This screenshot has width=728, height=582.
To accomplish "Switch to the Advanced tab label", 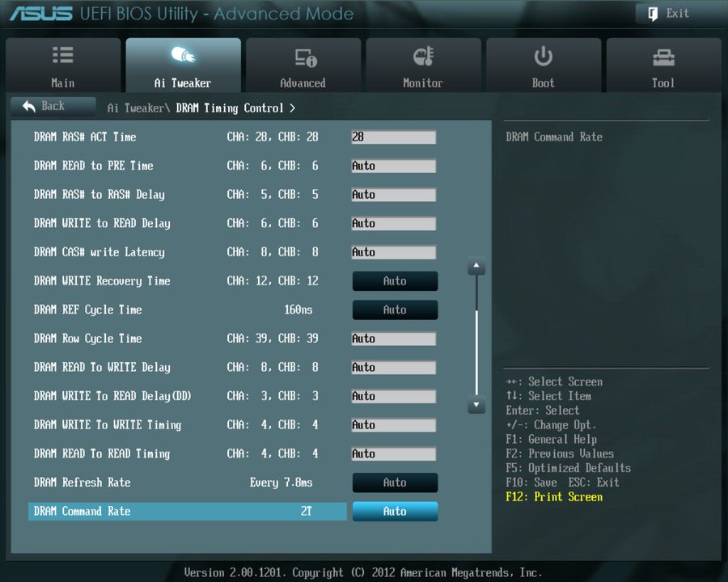I will pyautogui.click(x=303, y=83).
